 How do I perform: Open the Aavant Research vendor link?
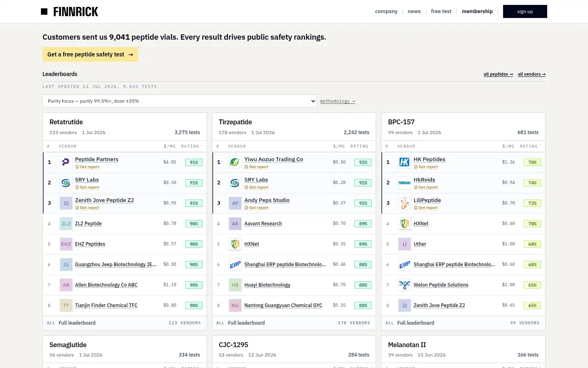(263, 224)
